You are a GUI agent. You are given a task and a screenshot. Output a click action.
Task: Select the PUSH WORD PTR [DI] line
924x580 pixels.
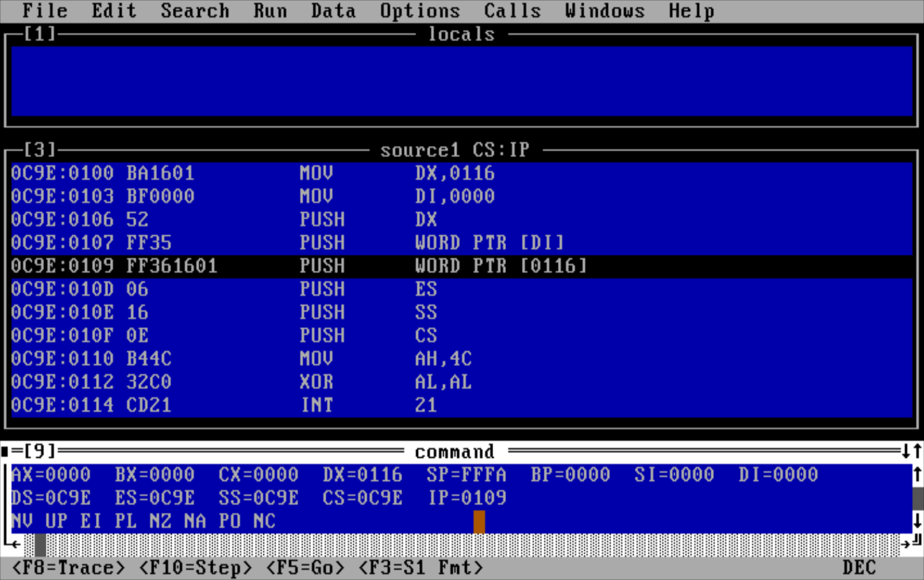462,243
